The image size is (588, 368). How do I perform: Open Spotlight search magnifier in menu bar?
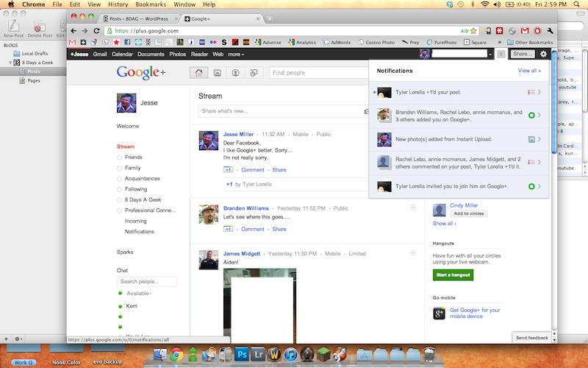point(577,4)
